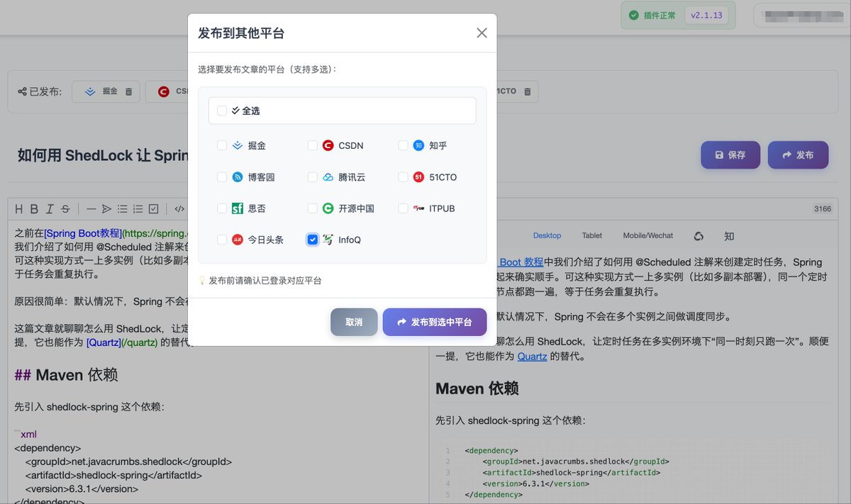Image resolution: width=851 pixels, height=504 pixels.
Task: Click the 保存 save button
Action: pyautogui.click(x=730, y=155)
